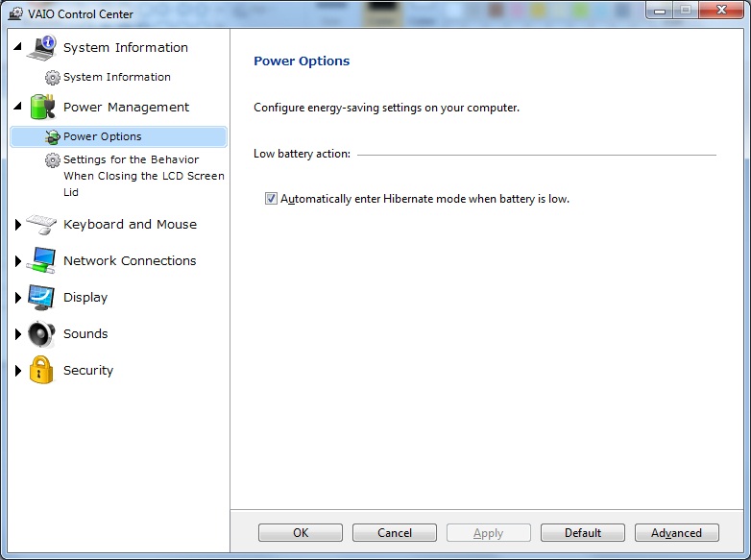The image size is (751, 560).
Task: Click gear icon beside LCD Screen Lid settings
Action: coord(52,160)
